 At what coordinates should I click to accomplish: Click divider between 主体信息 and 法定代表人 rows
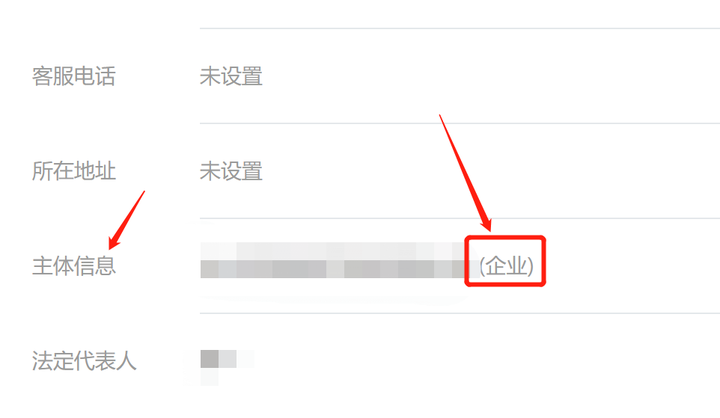tap(460, 313)
